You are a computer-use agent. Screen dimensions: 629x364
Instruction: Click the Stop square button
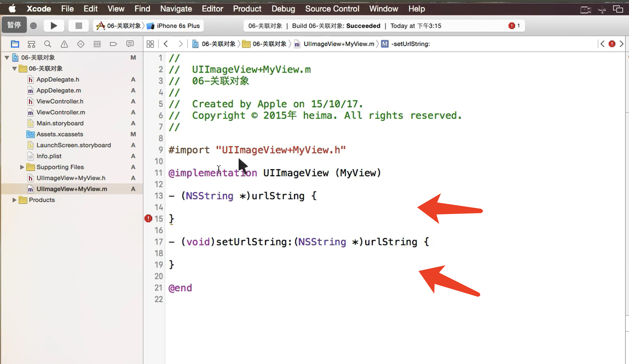coord(79,26)
